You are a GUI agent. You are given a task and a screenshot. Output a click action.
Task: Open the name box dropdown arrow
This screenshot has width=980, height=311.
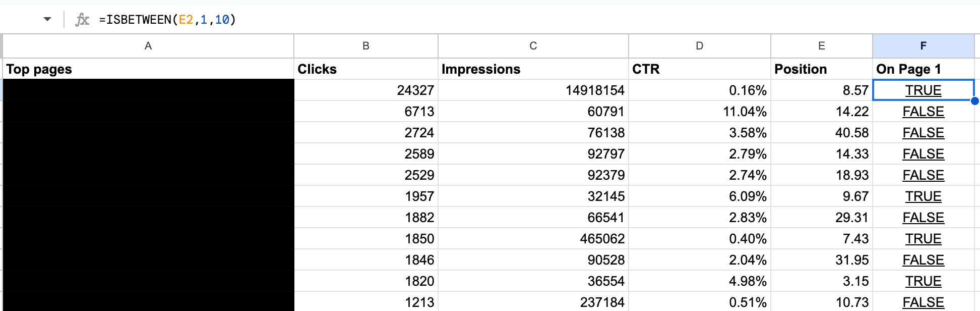(46, 19)
